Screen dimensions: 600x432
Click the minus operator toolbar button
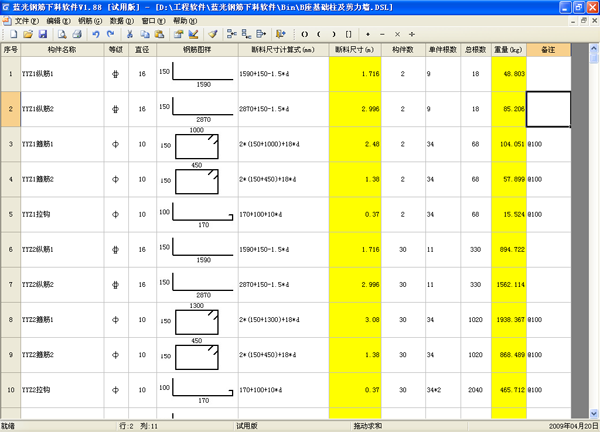tap(382, 34)
